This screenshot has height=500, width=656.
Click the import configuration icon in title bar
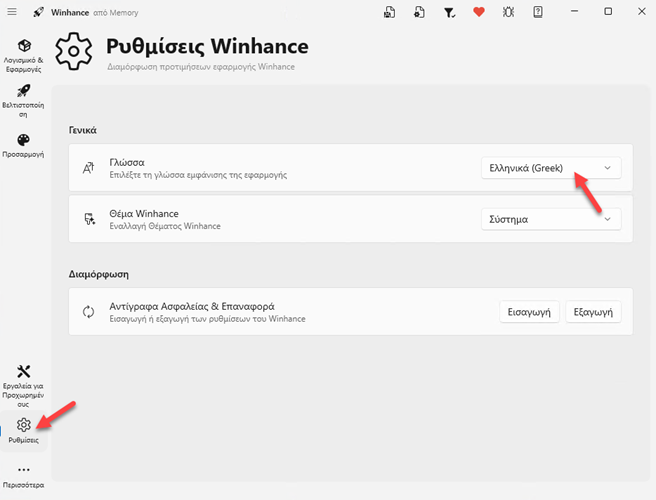click(419, 12)
